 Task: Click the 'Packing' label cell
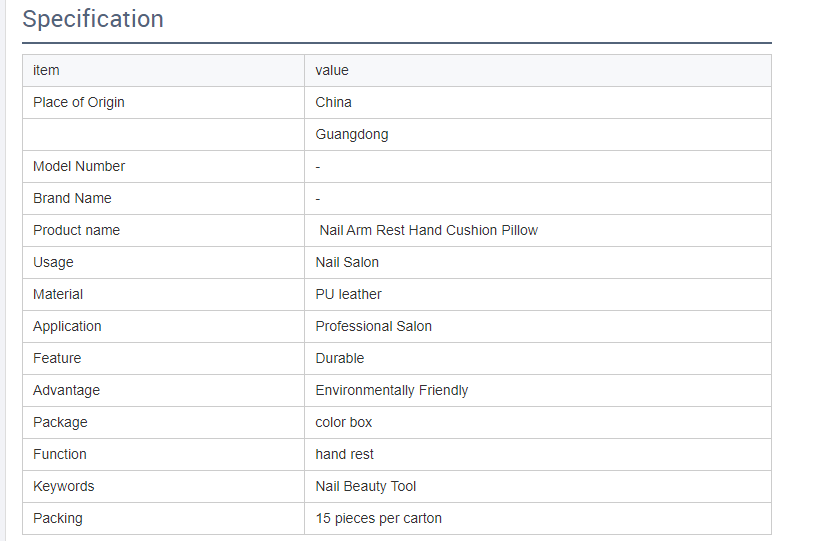click(x=163, y=519)
